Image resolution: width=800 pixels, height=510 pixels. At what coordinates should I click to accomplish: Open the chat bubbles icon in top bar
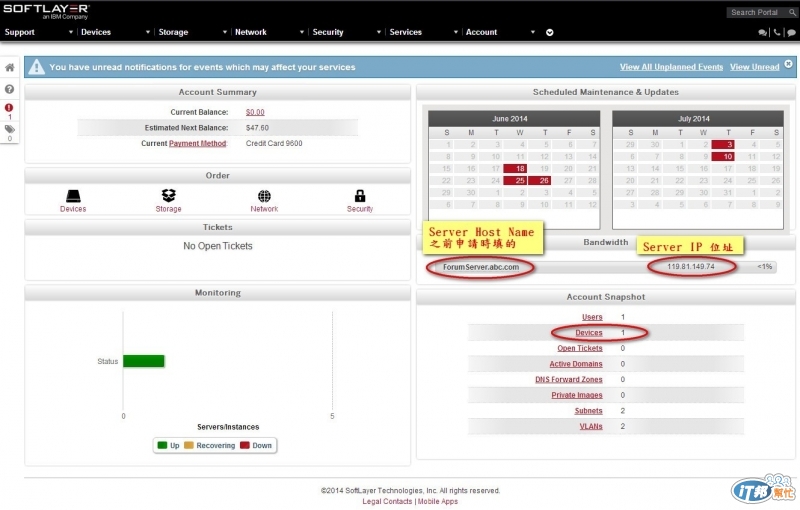[762, 32]
